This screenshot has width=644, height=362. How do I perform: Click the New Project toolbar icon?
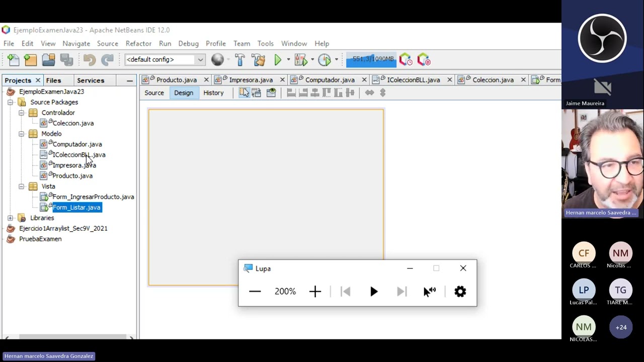pos(31,60)
